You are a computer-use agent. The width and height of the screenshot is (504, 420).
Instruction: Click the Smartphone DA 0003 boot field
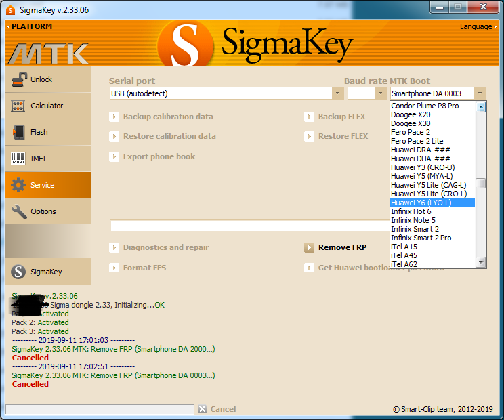click(432, 93)
